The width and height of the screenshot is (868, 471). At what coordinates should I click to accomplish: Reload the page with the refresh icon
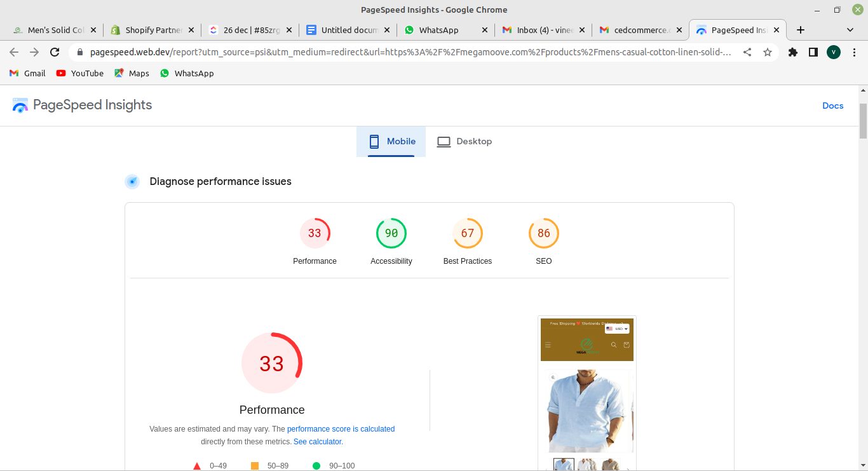pyautogui.click(x=55, y=52)
